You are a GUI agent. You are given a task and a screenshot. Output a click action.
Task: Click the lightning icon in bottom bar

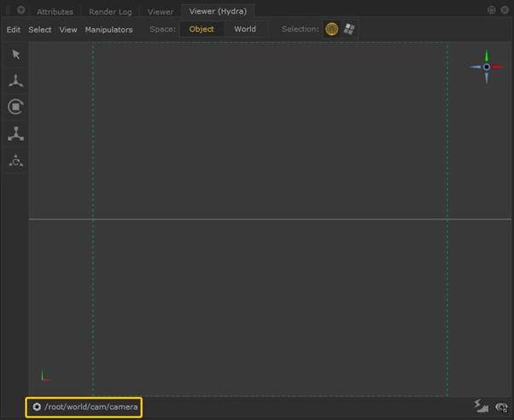click(x=482, y=407)
